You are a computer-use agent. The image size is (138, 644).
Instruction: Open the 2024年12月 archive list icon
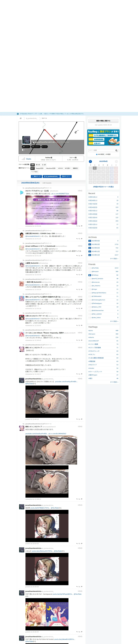point(90,251)
